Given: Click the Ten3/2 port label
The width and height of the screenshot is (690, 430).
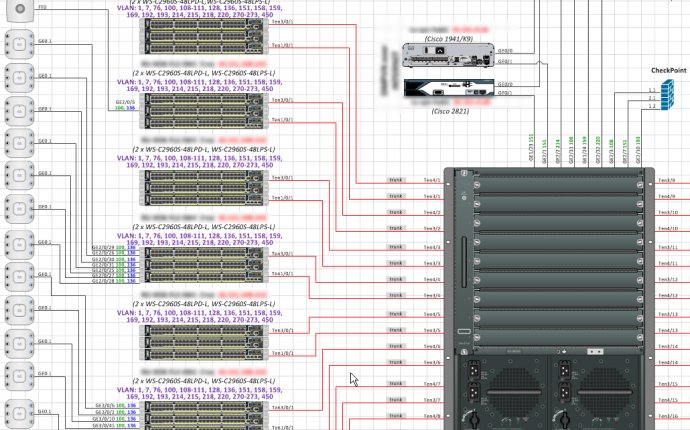Looking at the screenshot, I should (x=432, y=228).
